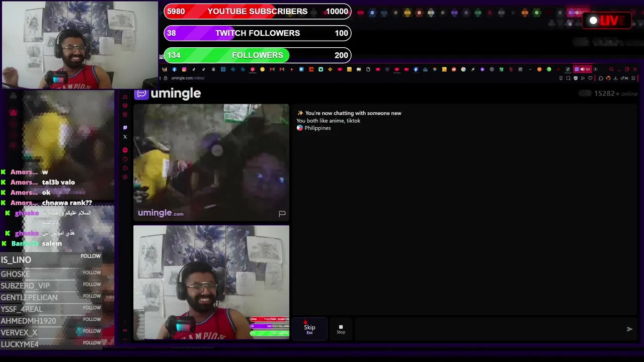Click FOLLOW next to LUCKYME4

click(92, 343)
